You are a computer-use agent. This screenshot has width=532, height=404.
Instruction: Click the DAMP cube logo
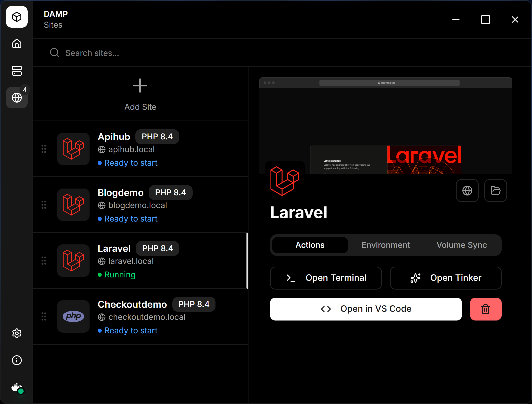(x=17, y=17)
